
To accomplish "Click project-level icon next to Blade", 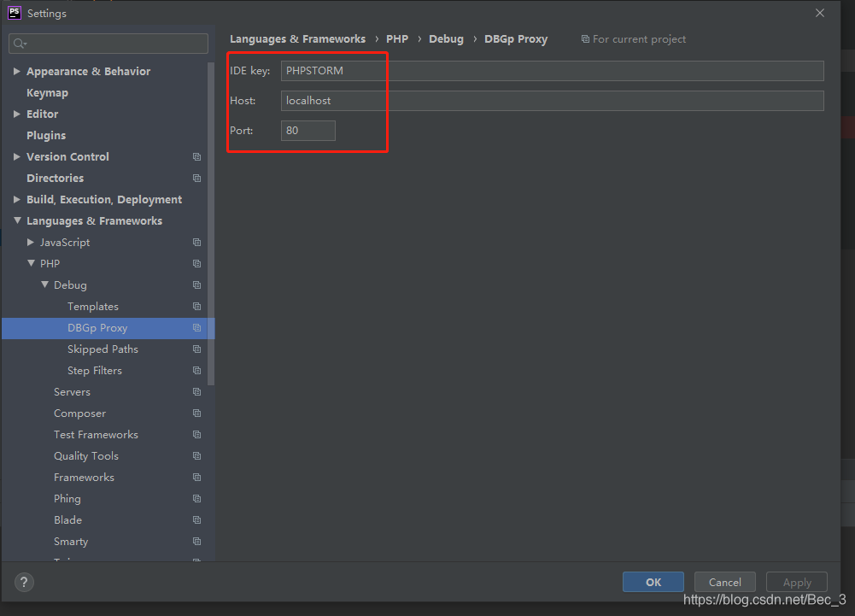I will click(x=196, y=520).
